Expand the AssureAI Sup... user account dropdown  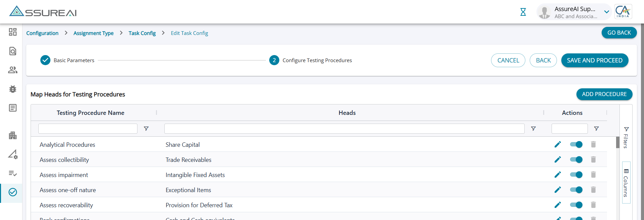[606, 12]
